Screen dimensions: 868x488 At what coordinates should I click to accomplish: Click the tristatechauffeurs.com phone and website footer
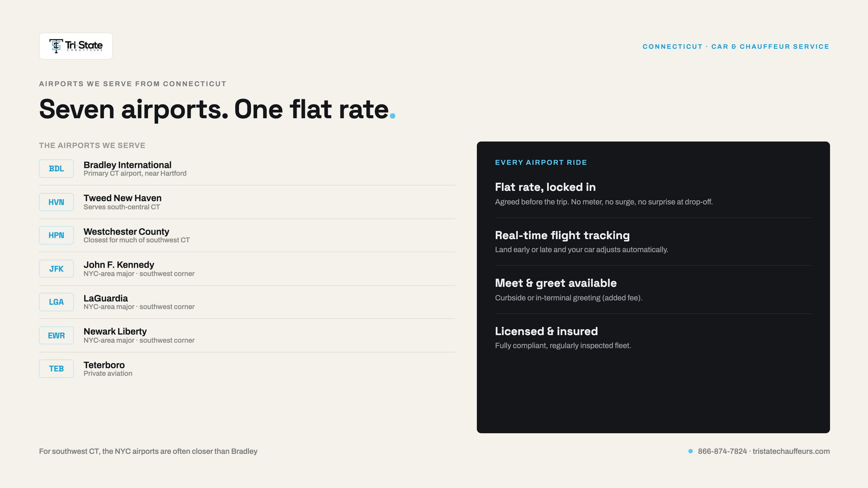click(x=764, y=451)
